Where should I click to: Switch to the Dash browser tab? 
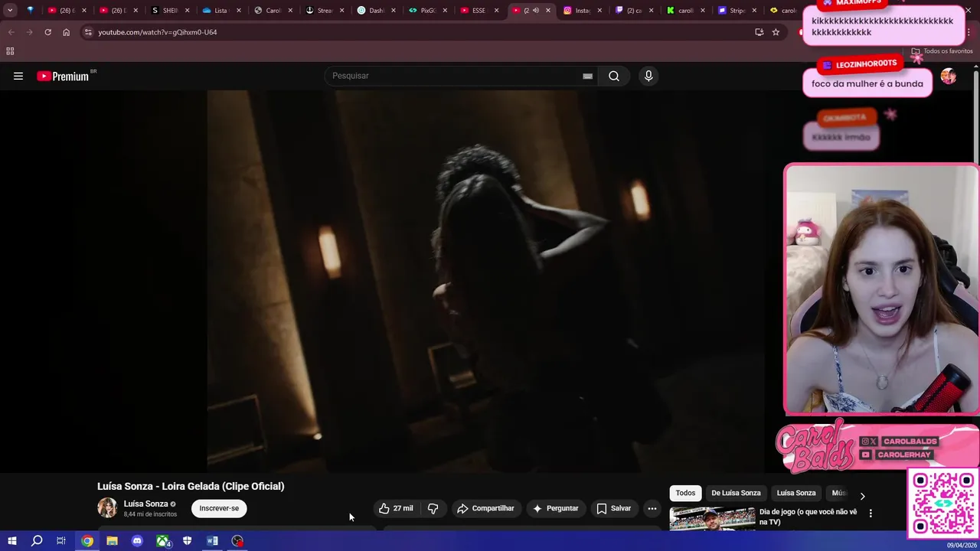pos(376,11)
